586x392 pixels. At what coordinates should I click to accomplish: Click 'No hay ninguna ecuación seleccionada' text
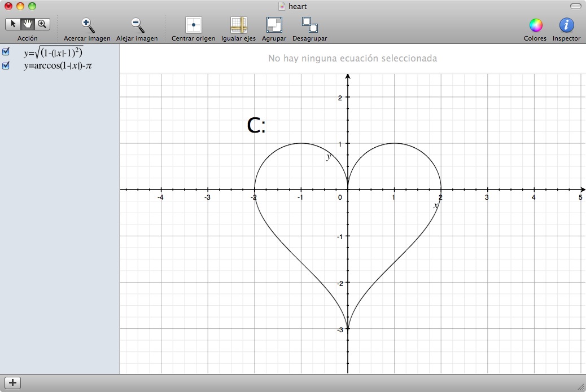click(x=353, y=58)
